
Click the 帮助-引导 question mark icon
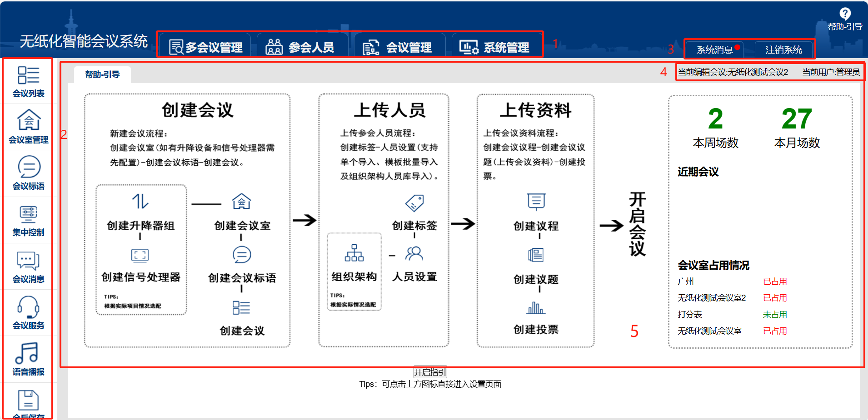click(845, 14)
